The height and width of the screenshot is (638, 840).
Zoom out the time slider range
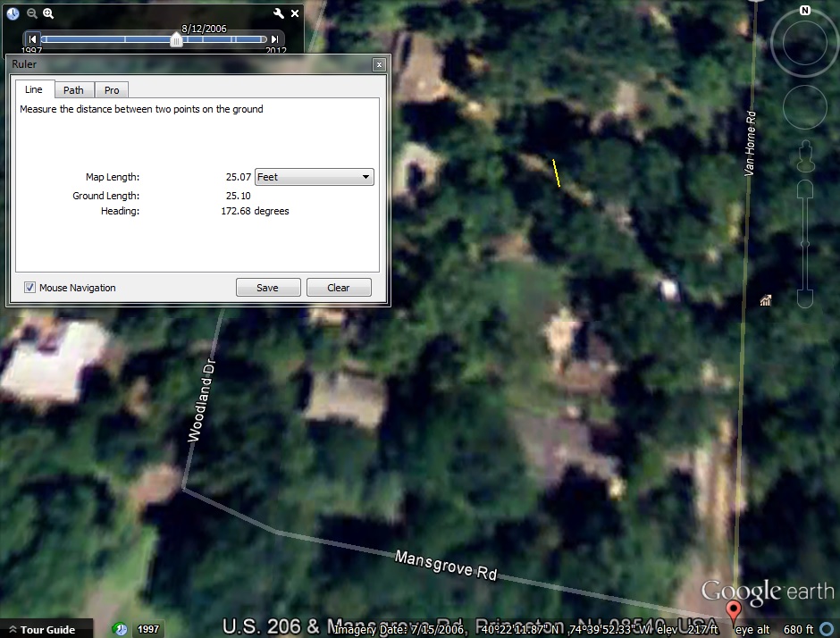[x=31, y=13]
